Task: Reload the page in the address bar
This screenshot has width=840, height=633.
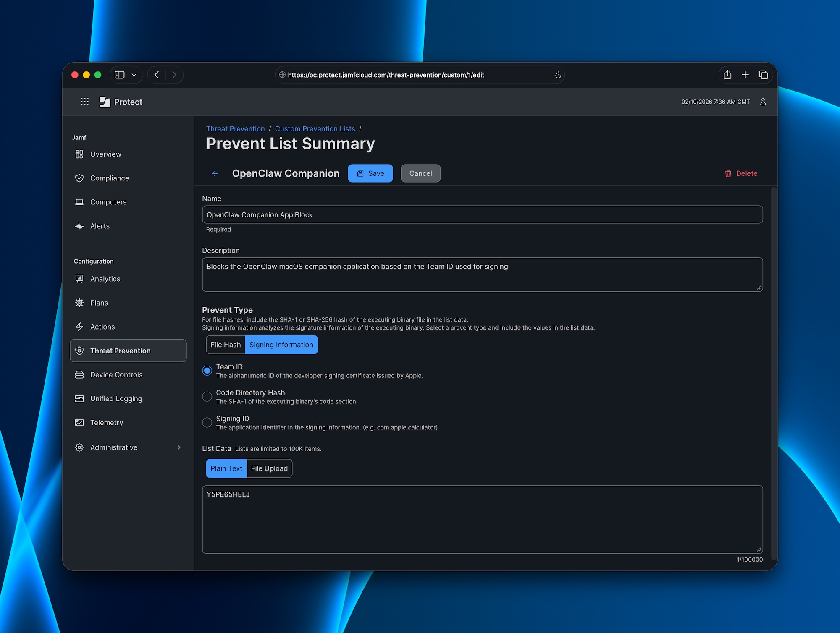Action: [558, 75]
